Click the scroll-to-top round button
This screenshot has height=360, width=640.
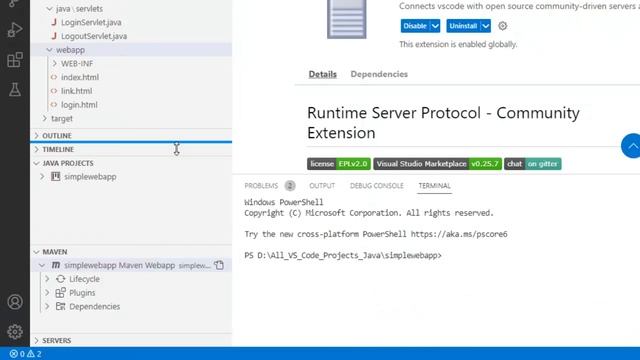(x=631, y=146)
